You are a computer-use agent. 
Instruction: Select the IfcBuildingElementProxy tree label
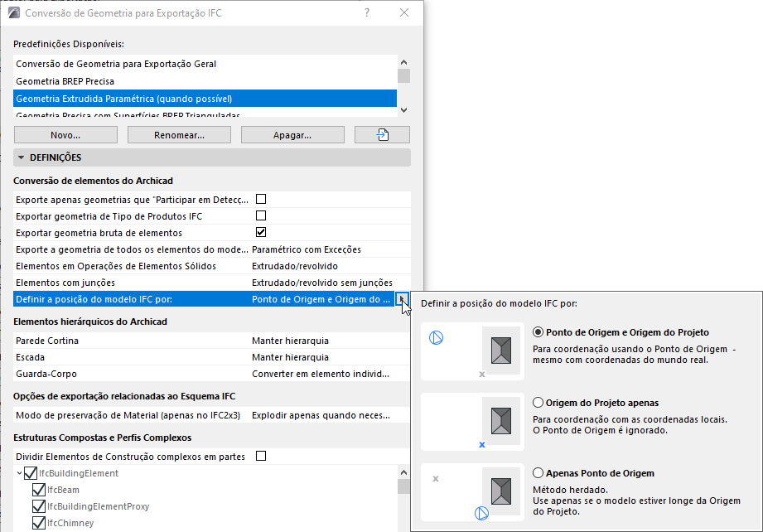click(99, 506)
